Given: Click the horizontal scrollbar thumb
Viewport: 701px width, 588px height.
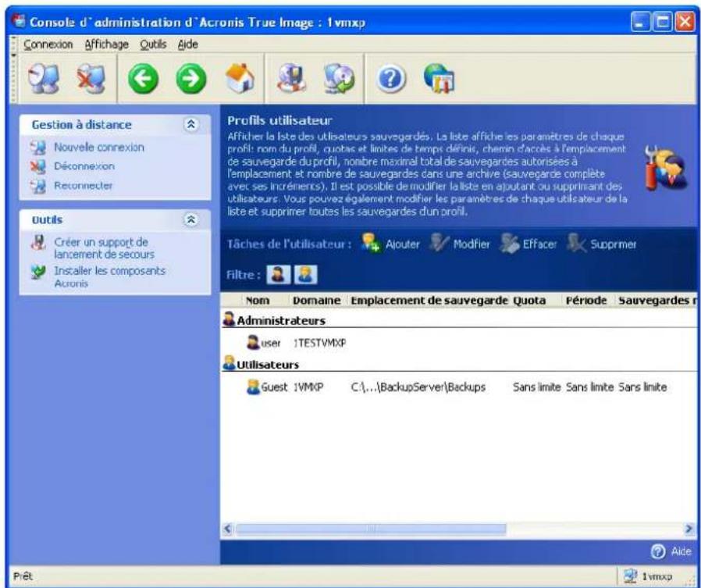Looking at the screenshot, I should (x=371, y=529).
